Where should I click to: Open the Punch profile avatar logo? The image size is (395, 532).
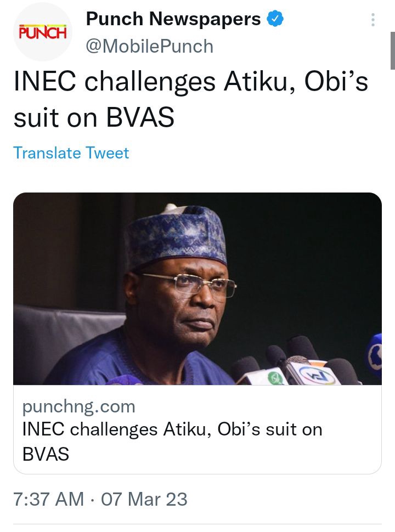click(42, 32)
